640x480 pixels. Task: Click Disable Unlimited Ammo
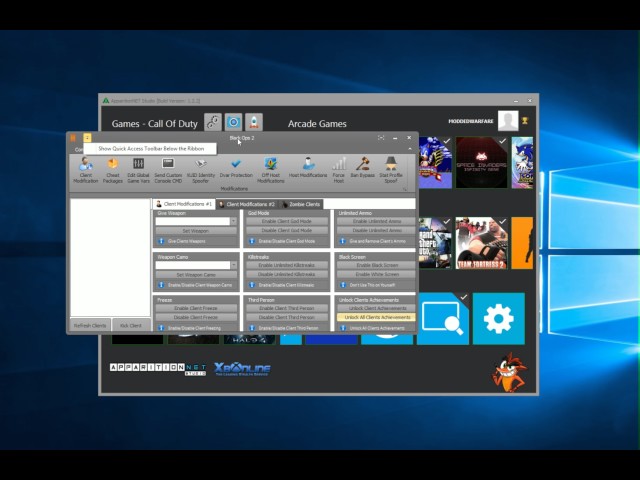click(377, 231)
